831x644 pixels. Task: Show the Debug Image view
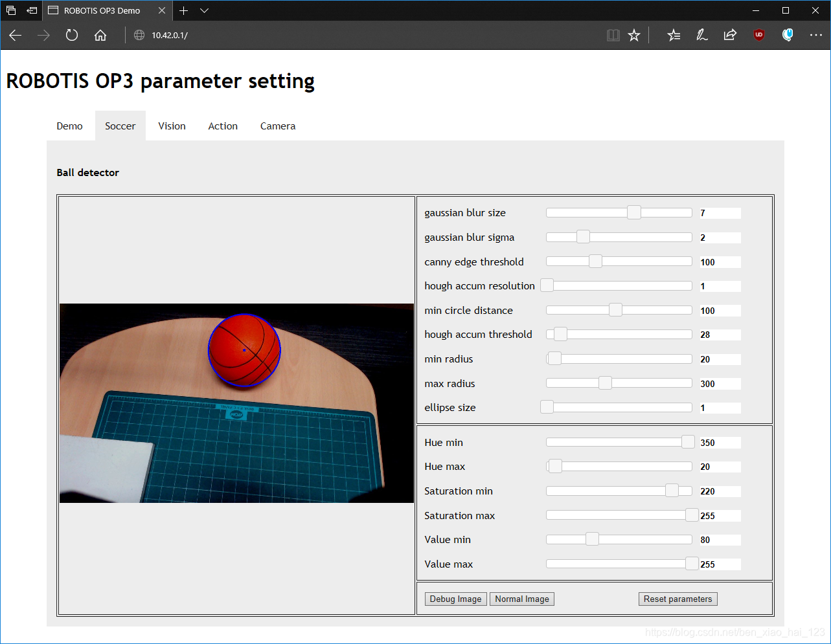[455, 599]
